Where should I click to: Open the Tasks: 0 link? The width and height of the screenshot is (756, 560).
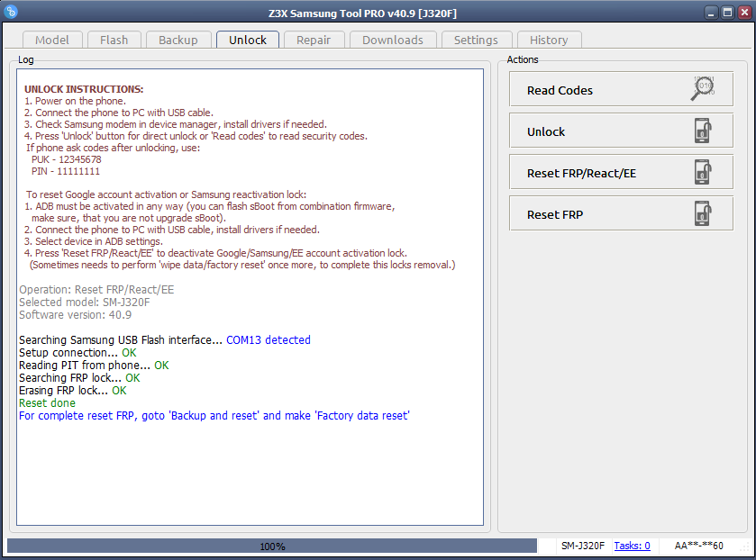(632, 546)
